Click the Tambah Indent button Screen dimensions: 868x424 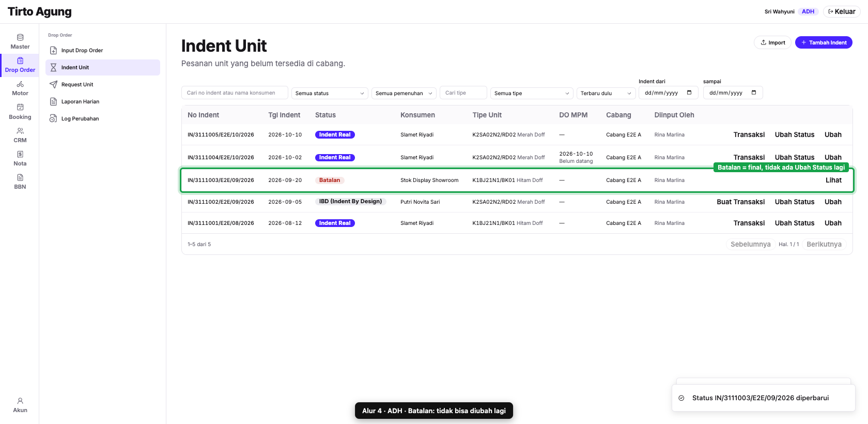[x=824, y=42]
